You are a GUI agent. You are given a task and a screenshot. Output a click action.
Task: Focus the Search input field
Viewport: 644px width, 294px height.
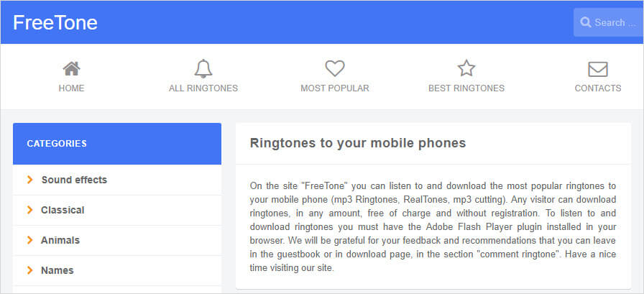(x=615, y=22)
